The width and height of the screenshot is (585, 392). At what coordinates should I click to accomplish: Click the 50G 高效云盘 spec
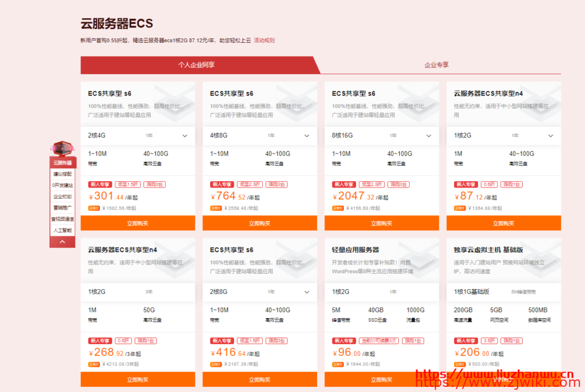pos(152,314)
